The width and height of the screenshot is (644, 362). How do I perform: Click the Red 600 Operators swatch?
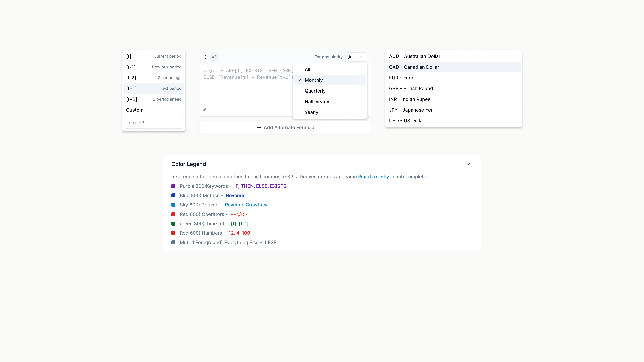tap(173, 214)
